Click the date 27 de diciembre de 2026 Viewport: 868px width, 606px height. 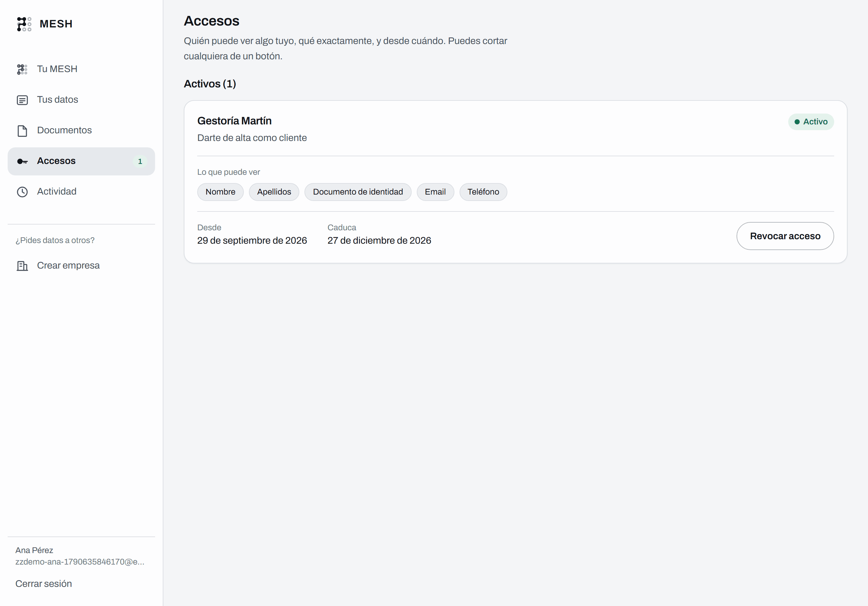pos(379,241)
